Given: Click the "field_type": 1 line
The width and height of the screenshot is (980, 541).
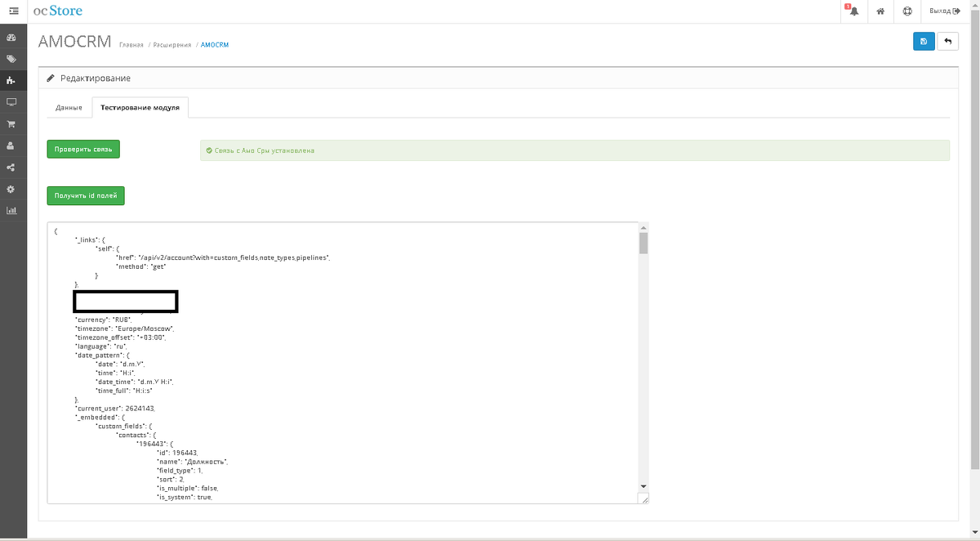Looking at the screenshot, I should point(180,471).
